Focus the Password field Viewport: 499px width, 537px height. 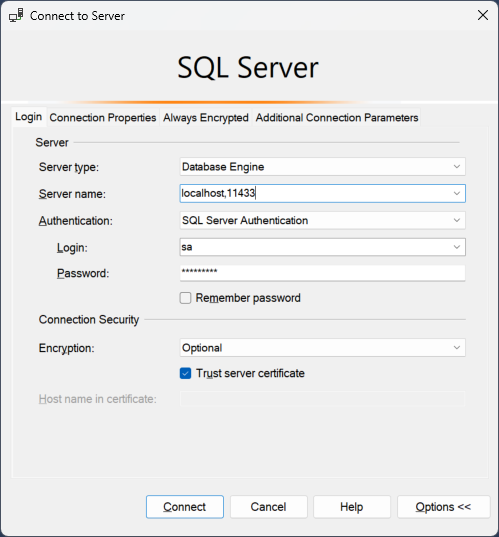[x=322, y=273]
